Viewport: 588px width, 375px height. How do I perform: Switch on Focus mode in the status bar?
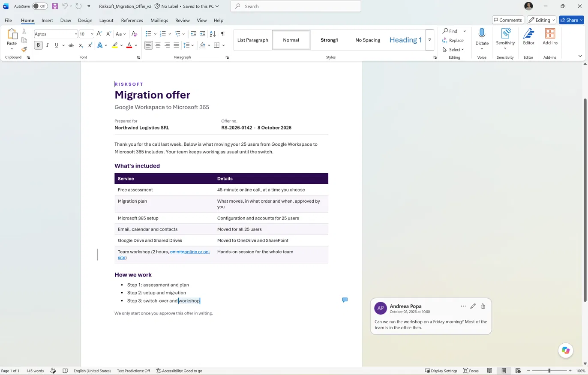coord(471,371)
